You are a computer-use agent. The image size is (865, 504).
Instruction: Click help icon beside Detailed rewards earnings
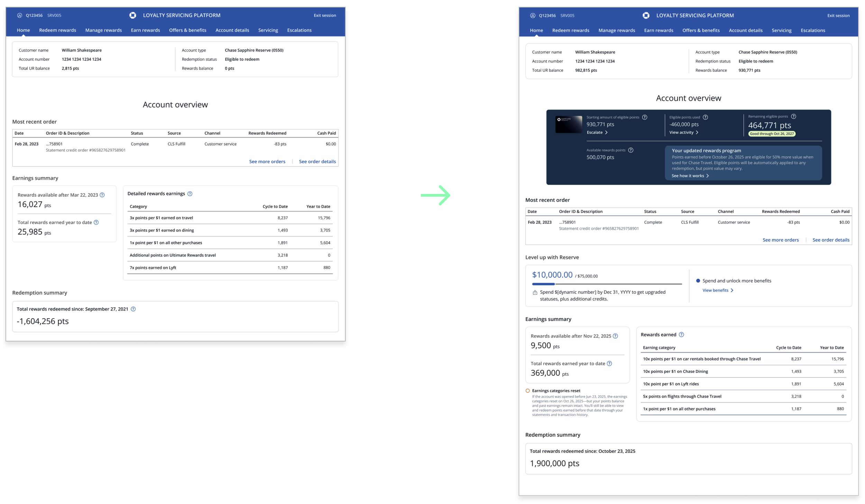[x=190, y=194]
